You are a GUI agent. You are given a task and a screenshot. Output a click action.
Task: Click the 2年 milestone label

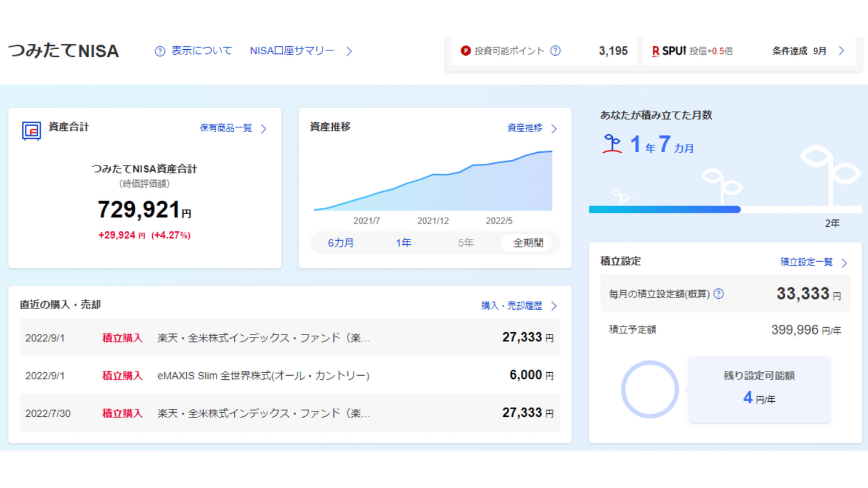832,223
